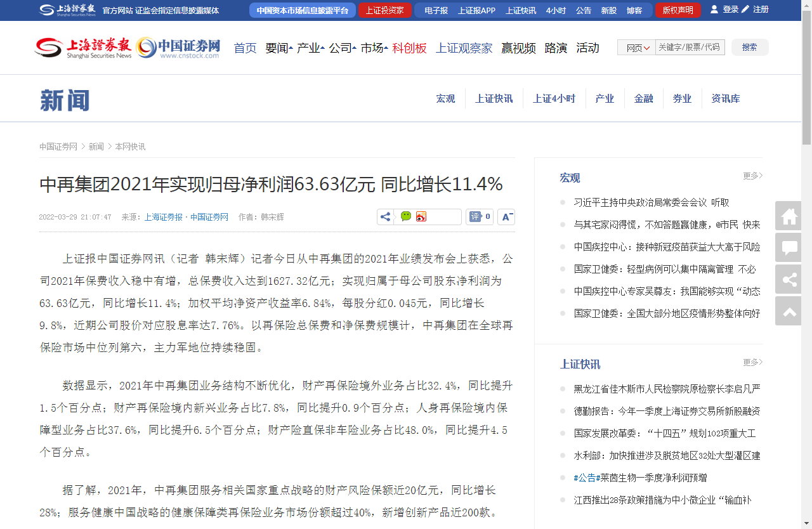Expand the 要闻 navigation menu
The height and width of the screenshot is (529, 812).
(278, 48)
